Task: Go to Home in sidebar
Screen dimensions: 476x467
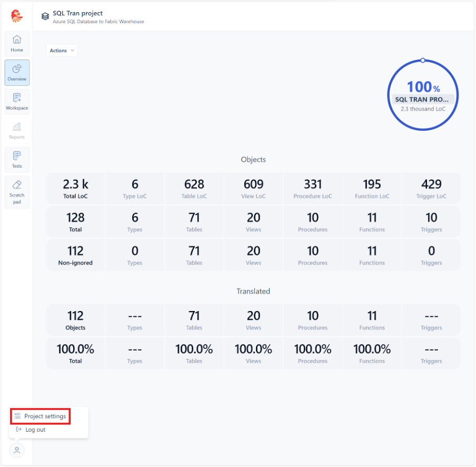Action: pos(17,44)
